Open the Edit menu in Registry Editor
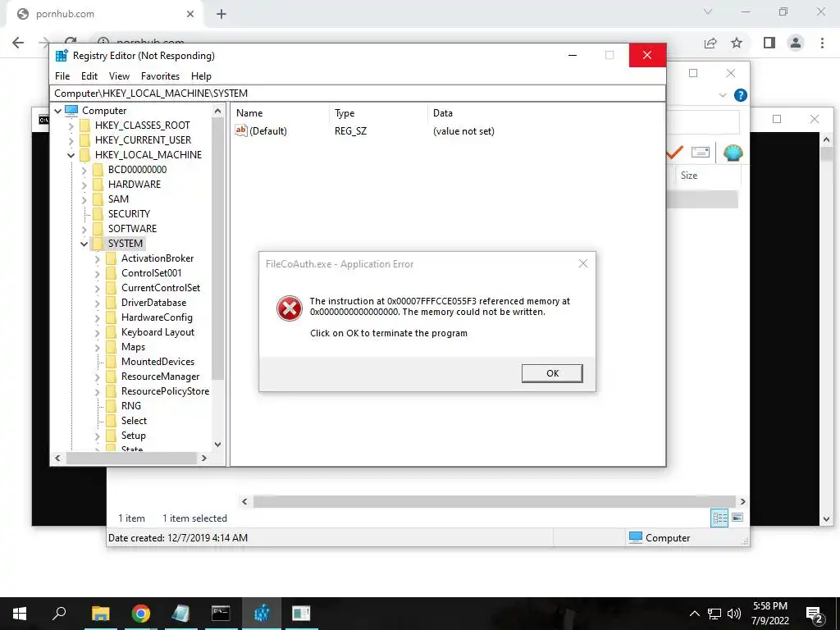The width and height of the screenshot is (840, 630). pos(89,76)
